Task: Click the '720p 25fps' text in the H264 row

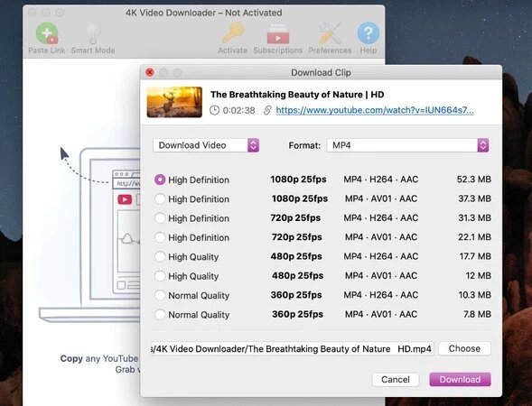Action: [295, 218]
